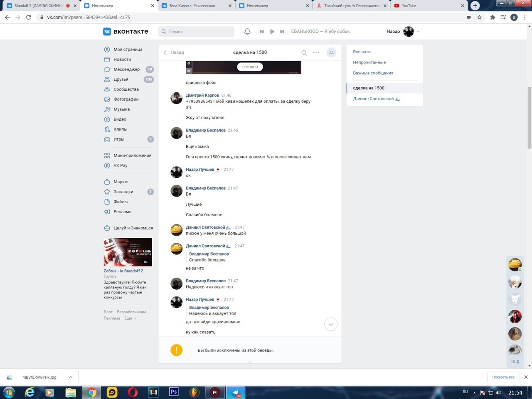Open the download options for mBVXIRvWYHk.jpg
This screenshot has width=532, height=399.
(71, 377)
